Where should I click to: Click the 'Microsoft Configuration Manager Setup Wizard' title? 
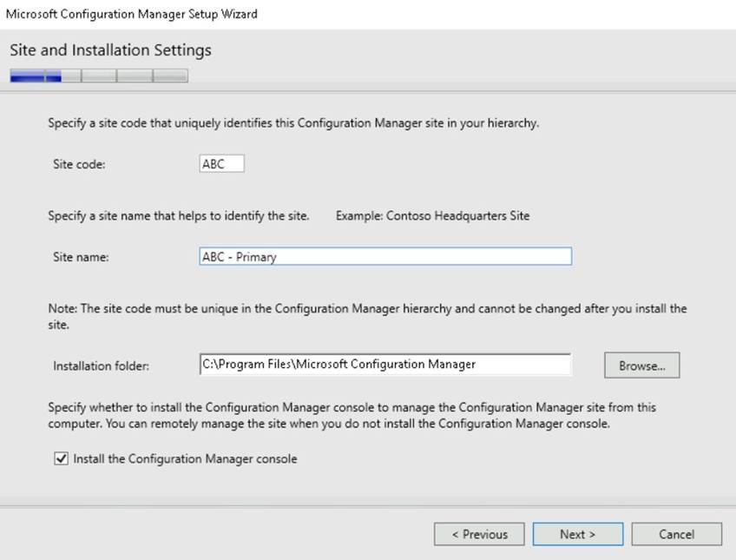(x=131, y=14)
